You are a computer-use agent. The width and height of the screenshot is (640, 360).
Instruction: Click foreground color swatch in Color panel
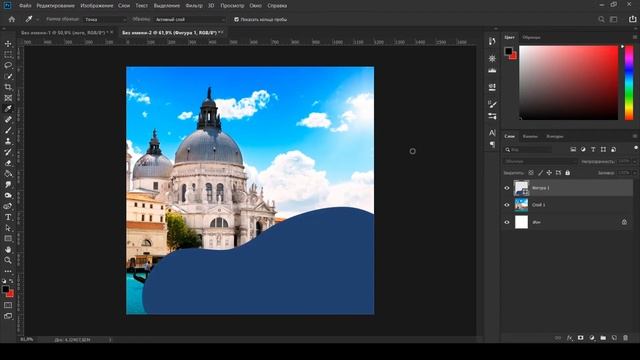point(508,51)
